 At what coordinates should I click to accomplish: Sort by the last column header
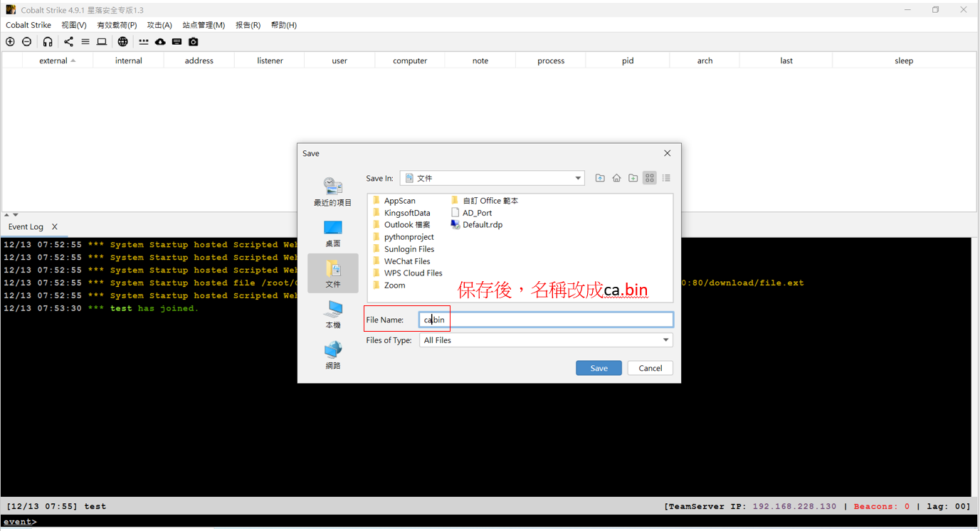tap(786, 61)
